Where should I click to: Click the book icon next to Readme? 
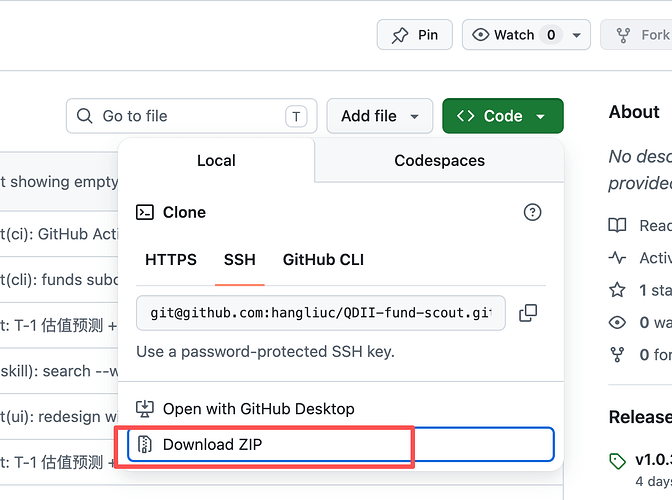[617, 225]
